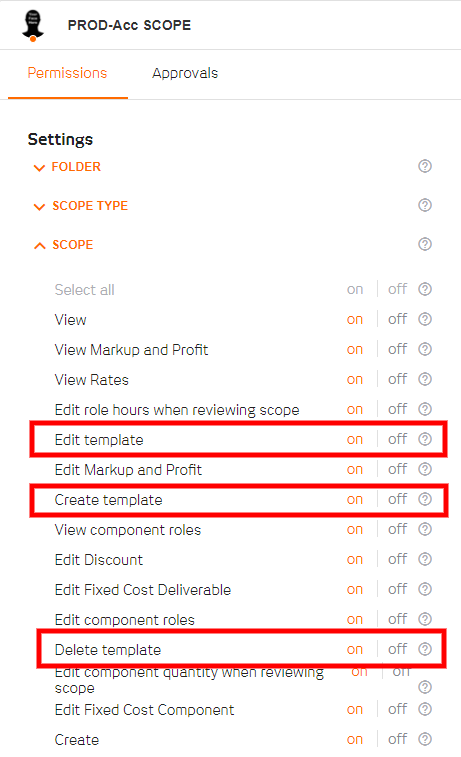Click help icon next to View Rates

pyautogui.click(x=425, y=379)
